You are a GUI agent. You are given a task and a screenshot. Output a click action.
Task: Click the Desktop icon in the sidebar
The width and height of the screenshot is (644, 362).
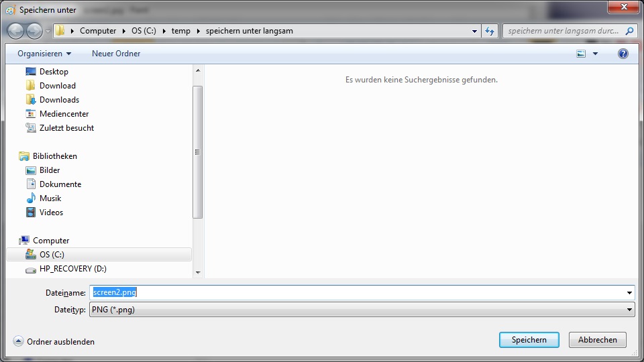pos(31,72)
